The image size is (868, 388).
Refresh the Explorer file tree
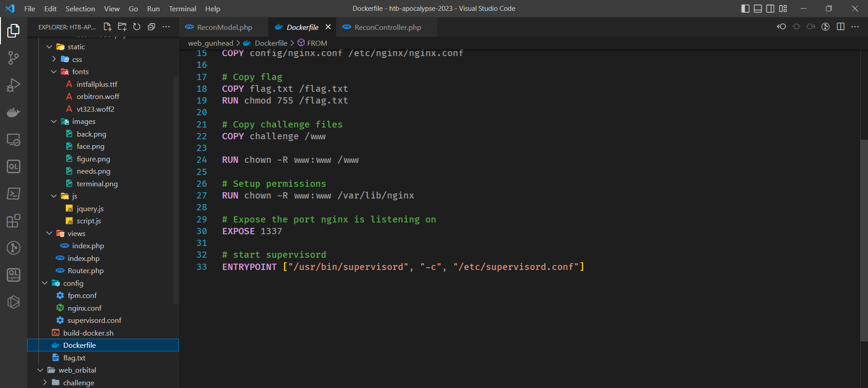[137, 27]
